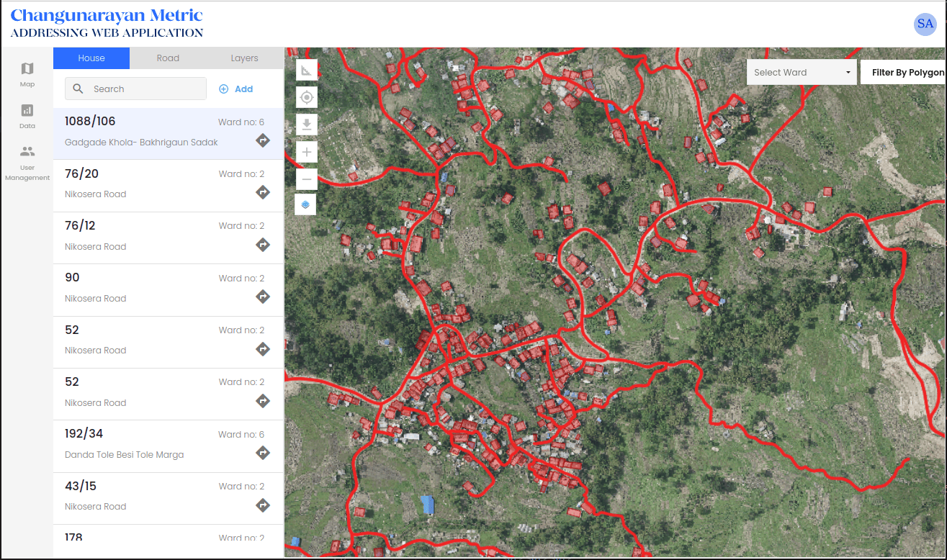
Task: Zoom out with the minus button
Action: pyautogui.click(x=307, y=179)
